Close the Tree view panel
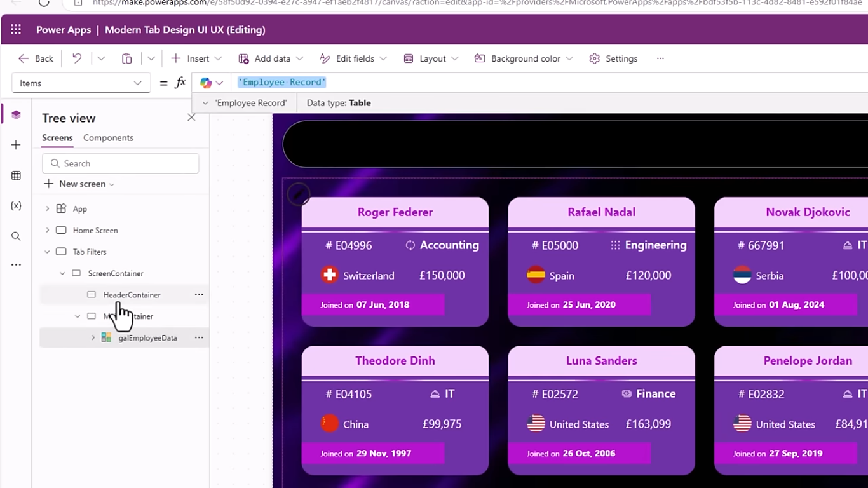Image resolution: width=868 pixels, height=488 pixels. tap(191, 118)
